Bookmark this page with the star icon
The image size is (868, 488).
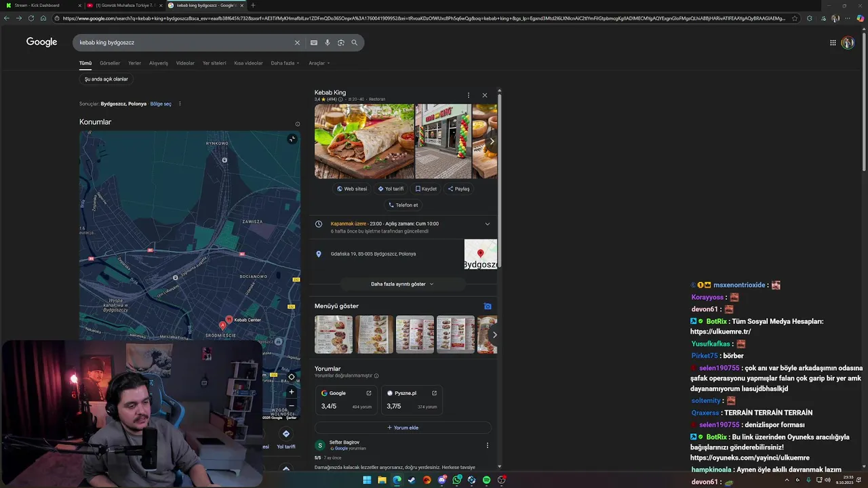tap(795, 18)
